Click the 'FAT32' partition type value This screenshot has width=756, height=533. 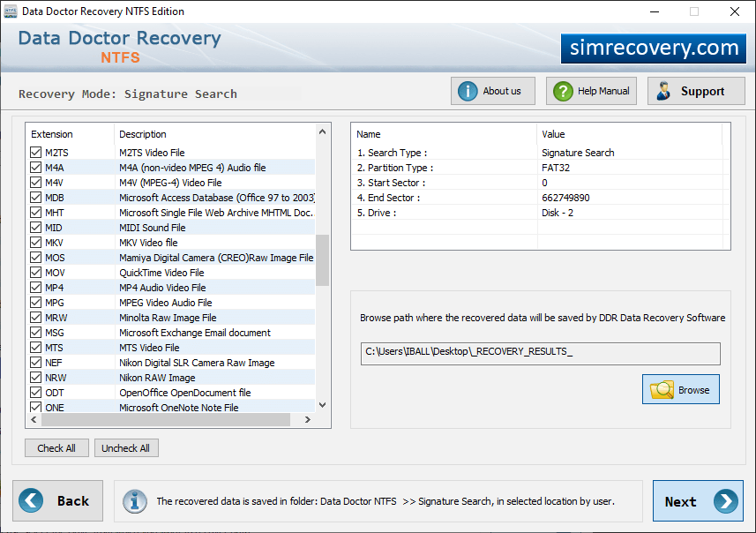556,168
